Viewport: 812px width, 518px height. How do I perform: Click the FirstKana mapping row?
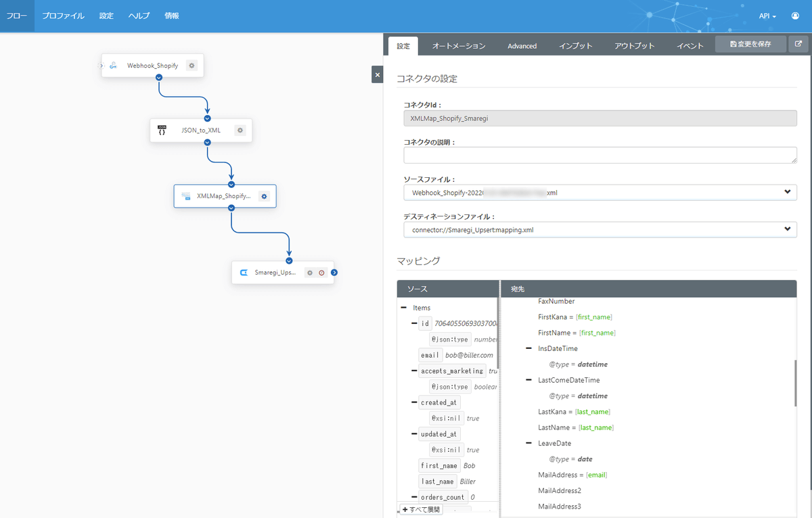(x=575, y=316)
